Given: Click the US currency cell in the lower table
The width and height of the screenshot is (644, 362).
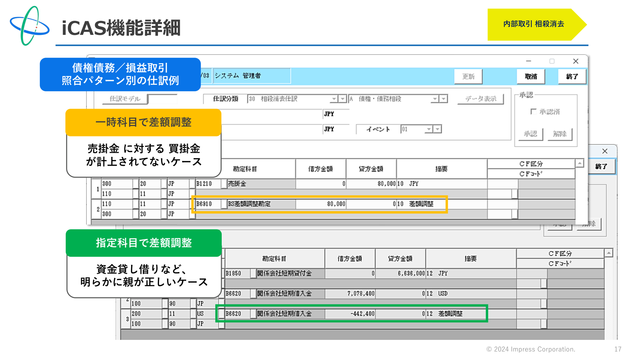Looking at the screenshot, I should [208, 314].
